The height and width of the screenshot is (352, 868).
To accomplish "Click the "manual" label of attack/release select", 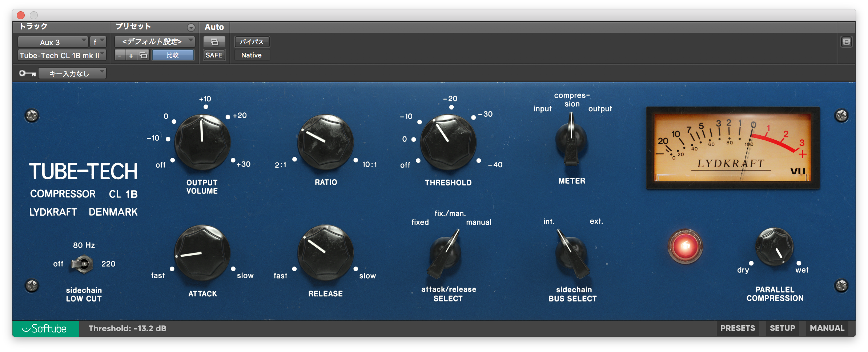I will pyautogui.click(x=479, y=222).
